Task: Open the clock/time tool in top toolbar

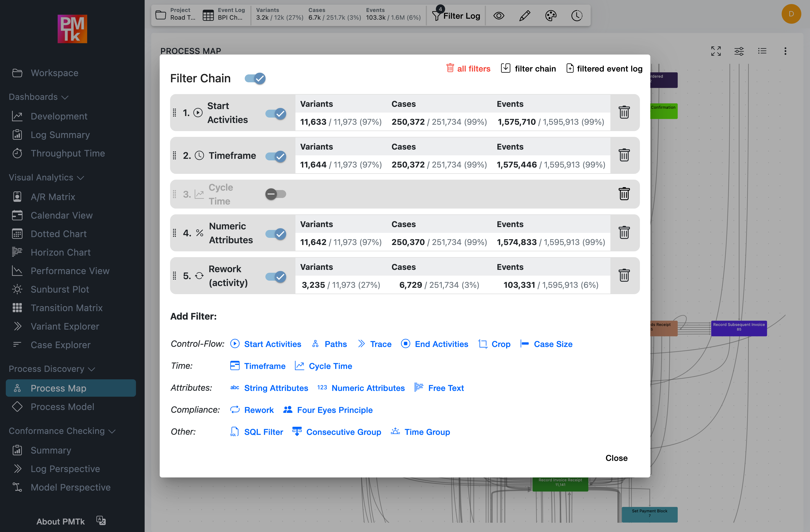Action: pyautogui.click(x=576, y=15)
